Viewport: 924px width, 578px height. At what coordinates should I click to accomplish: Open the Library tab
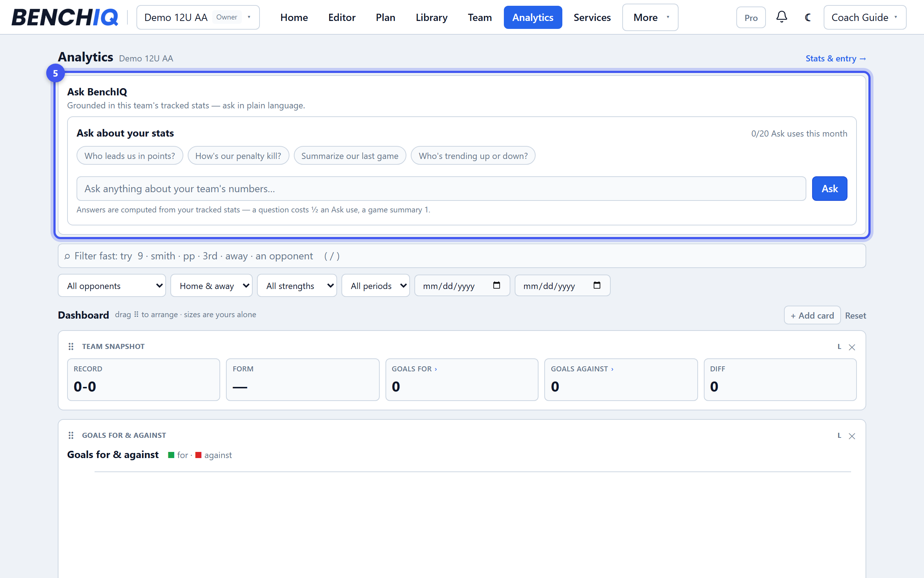click(x=431, y=17)
